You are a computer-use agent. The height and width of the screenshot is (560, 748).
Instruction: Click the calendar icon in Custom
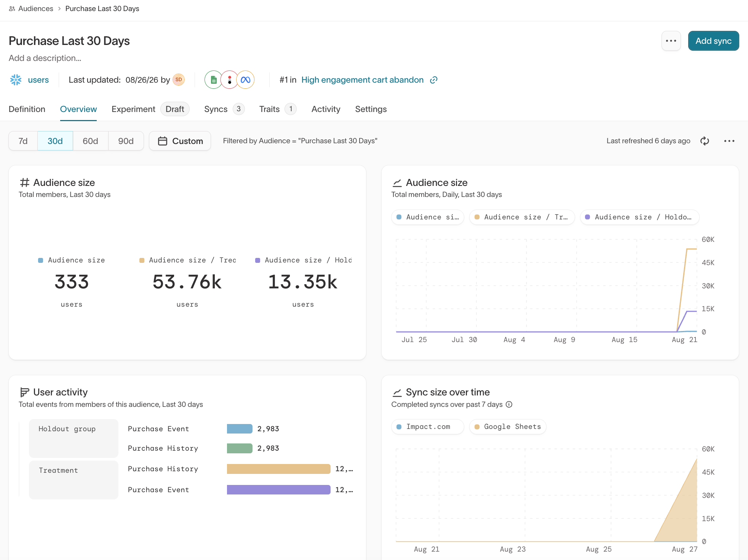coord(163,141)
